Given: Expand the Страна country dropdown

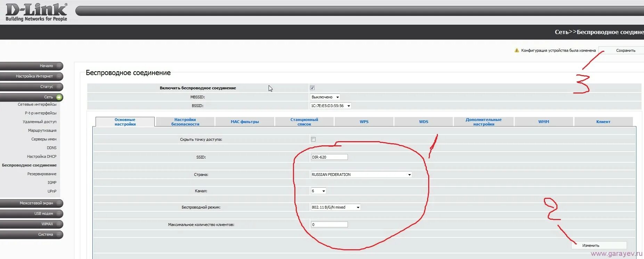Looking at the screenshot, I should pos(361,175).
